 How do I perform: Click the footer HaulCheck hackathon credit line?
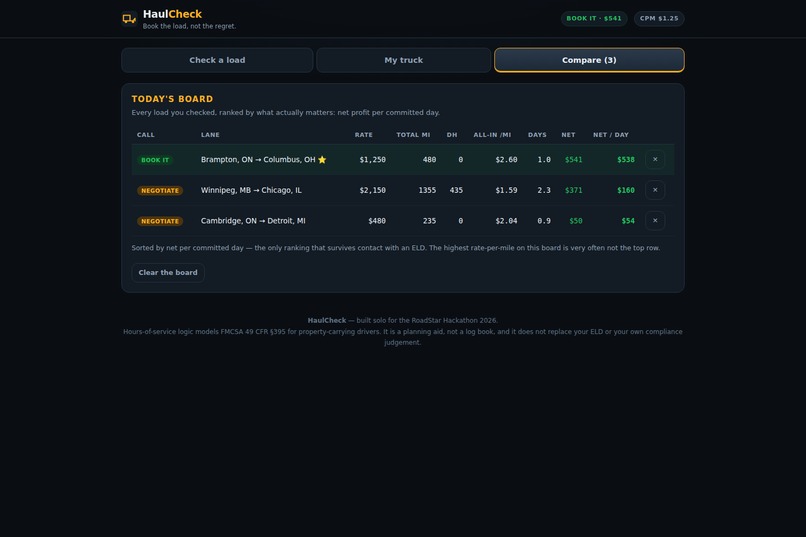[402, 320]
